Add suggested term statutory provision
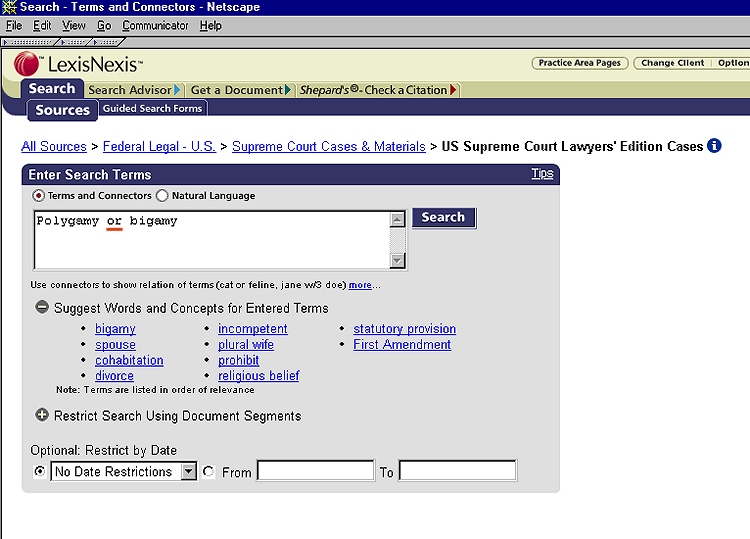Screen dimensions: 750x539 click(405, 329)
